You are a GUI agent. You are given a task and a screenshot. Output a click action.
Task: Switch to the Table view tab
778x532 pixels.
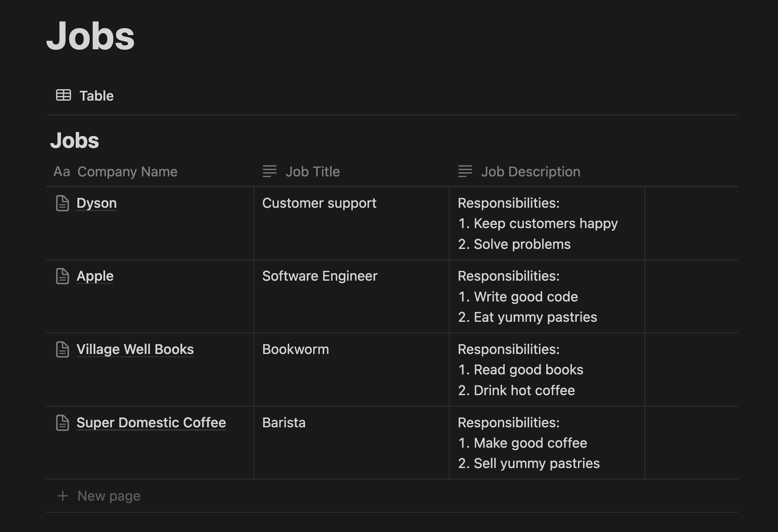tap(85, 96)
